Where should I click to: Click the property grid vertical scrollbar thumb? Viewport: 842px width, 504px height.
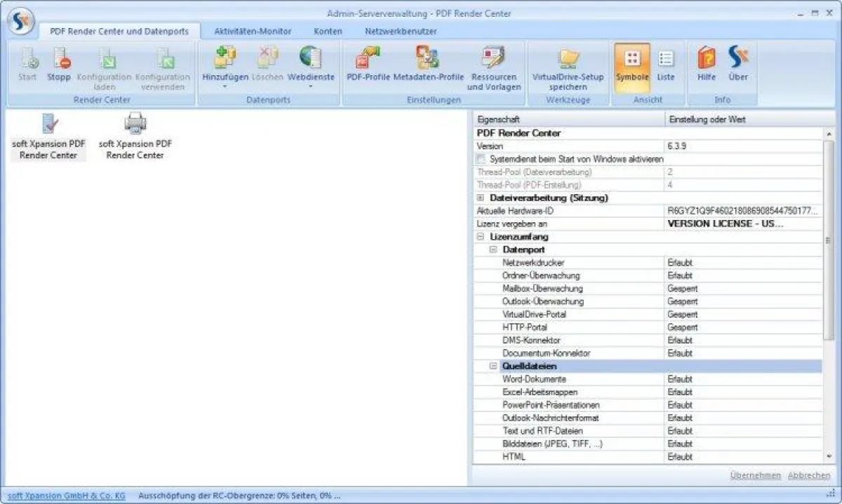coord(829,240)
